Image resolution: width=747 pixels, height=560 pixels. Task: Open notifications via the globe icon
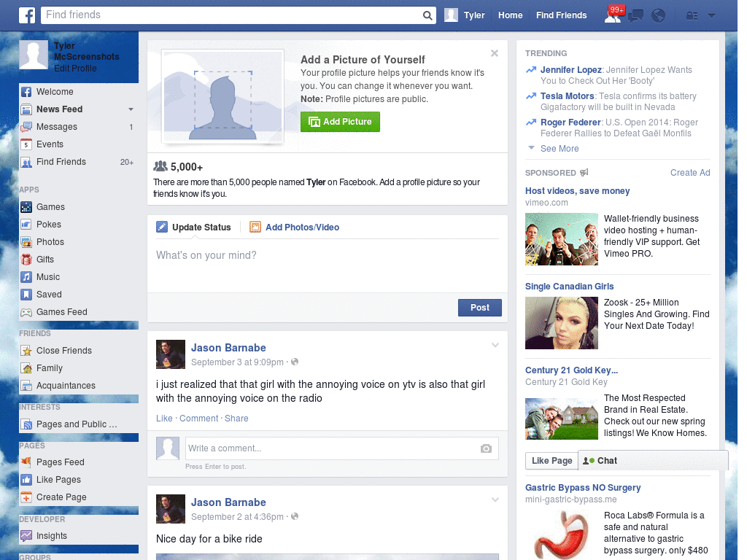pyautogui.click(x=658, y=15)
